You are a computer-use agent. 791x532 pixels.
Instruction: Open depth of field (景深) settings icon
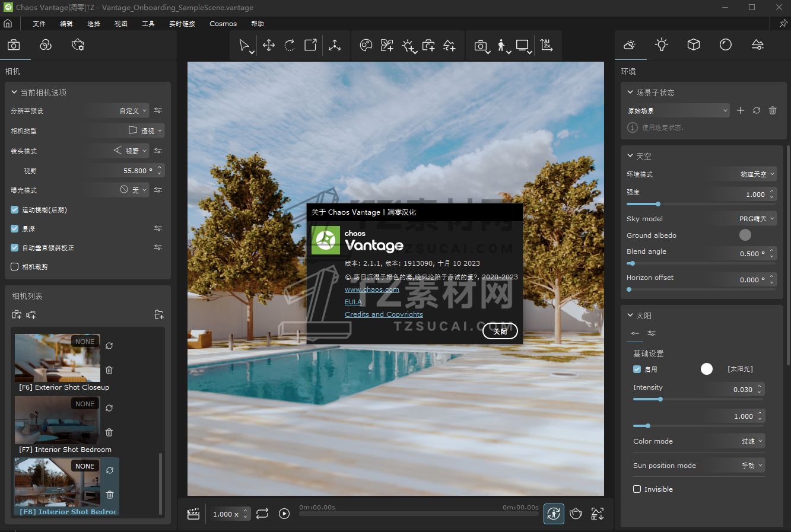click(158, 228)
